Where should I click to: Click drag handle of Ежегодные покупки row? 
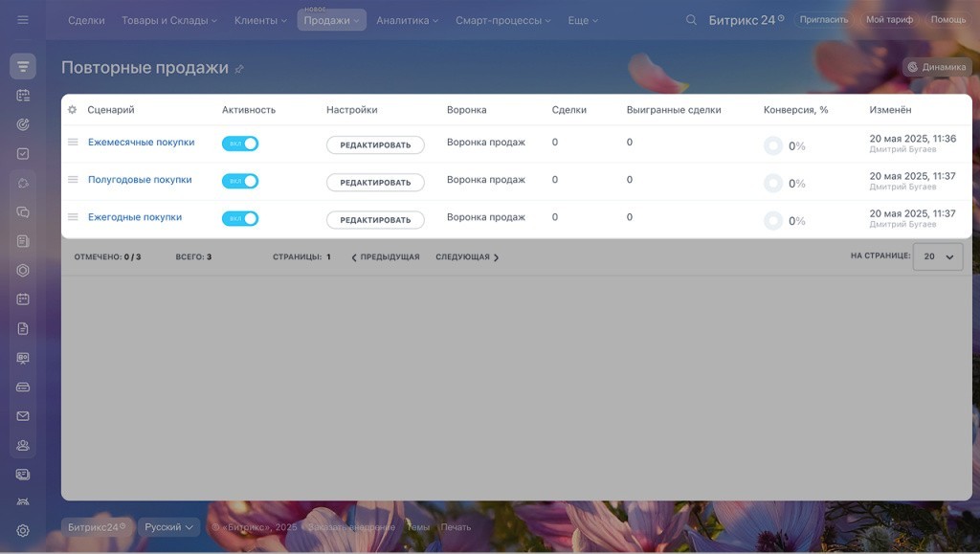72,217
